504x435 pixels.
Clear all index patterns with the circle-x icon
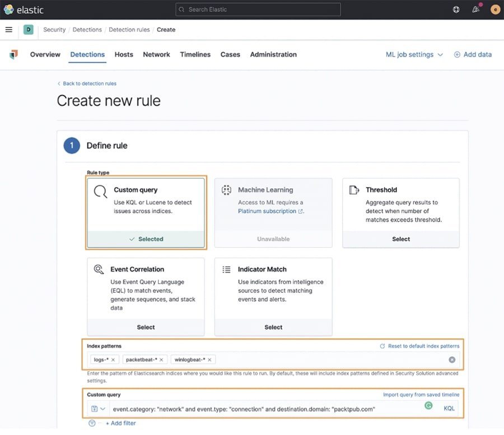[x=452, y=360]
